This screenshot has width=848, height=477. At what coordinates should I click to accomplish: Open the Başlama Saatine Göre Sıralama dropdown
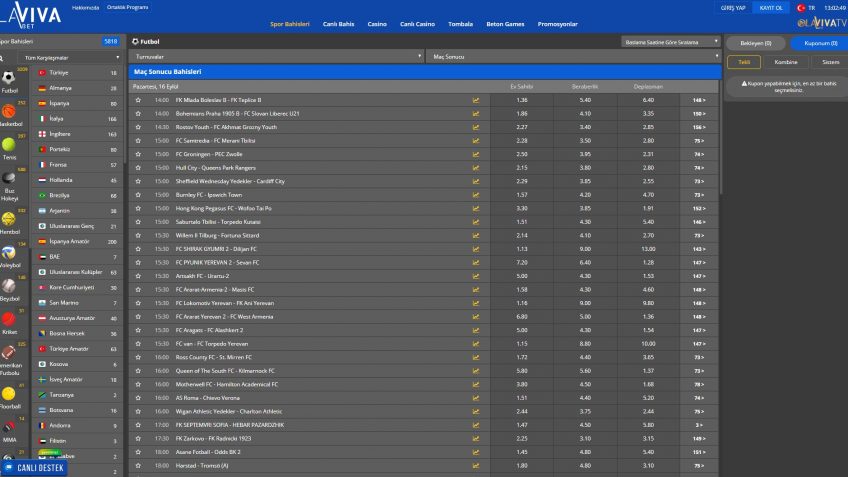click(x=671, y=42)
